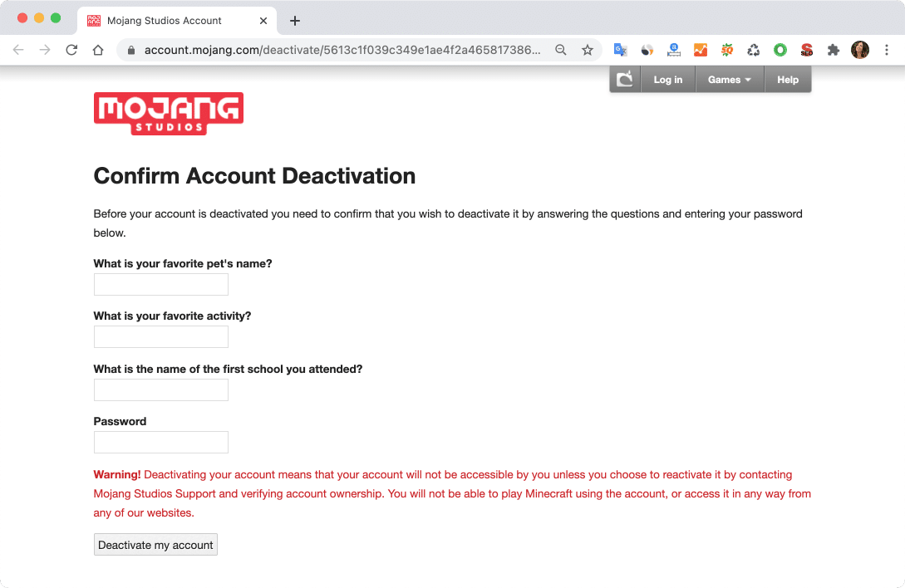Click the first school answer field
Viewport: 905px width, 588px height.
pos(161,390)
